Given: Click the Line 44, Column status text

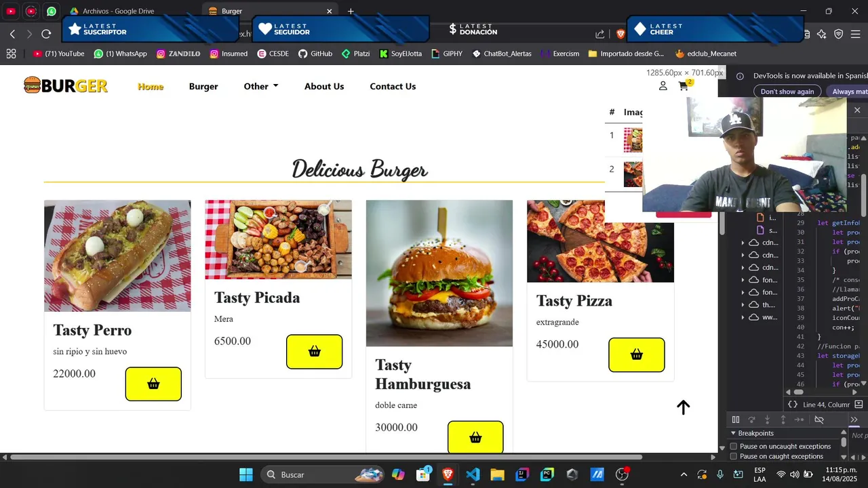Looking at the screenshot, I should tap(826, 405).
